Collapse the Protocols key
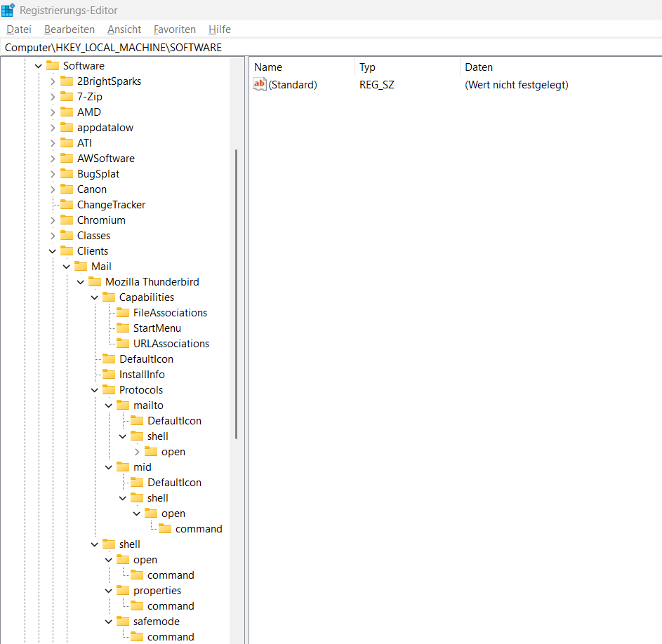Viewport: 662px width, 644px height. tap(95, 390)
